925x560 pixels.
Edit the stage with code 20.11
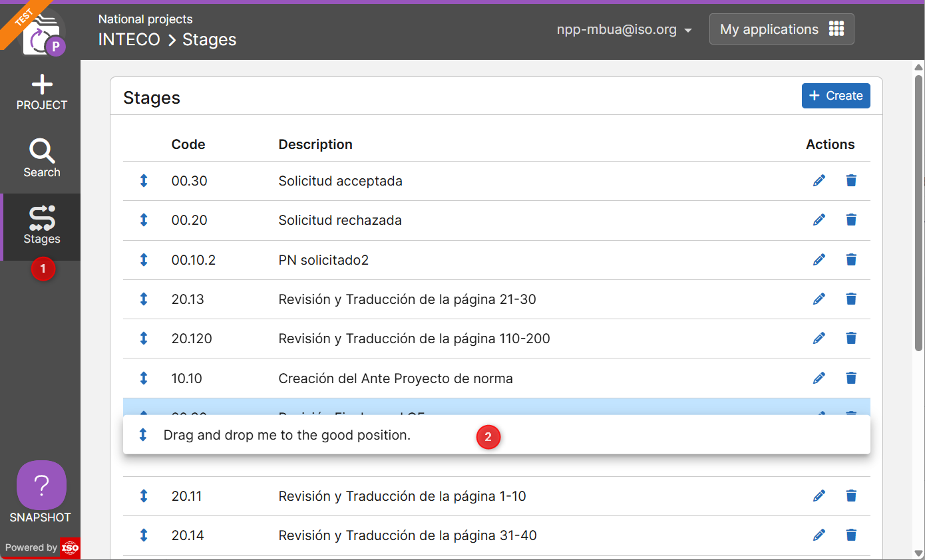(x=819, y=495)
